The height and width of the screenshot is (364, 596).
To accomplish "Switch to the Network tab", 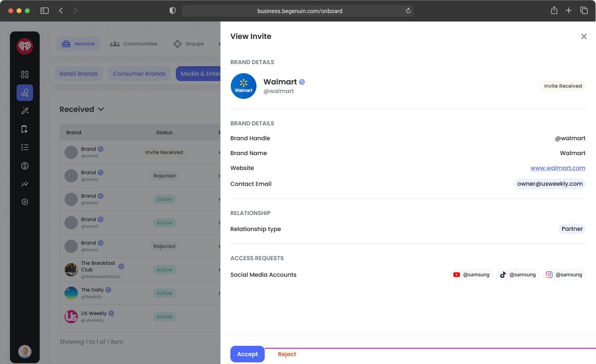I will pyautogui.click(x=78, y=44).
